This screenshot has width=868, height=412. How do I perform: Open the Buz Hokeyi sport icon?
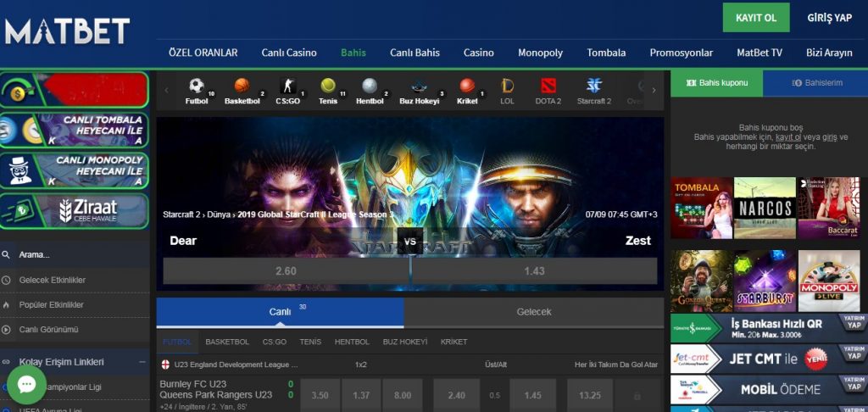pos(418,86)
